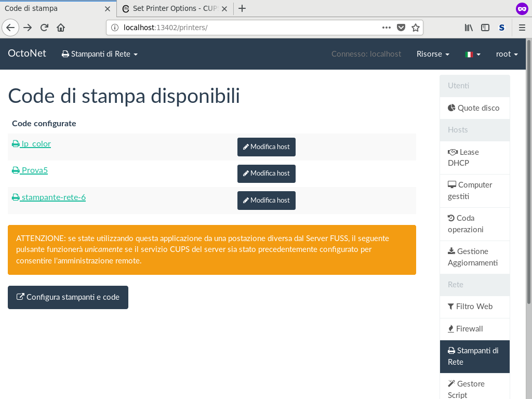The width and height of the screenshot is (532, 399).
Task: Switch to Set Printer Options CUPS tab
Action: click(x=175, y=8)
